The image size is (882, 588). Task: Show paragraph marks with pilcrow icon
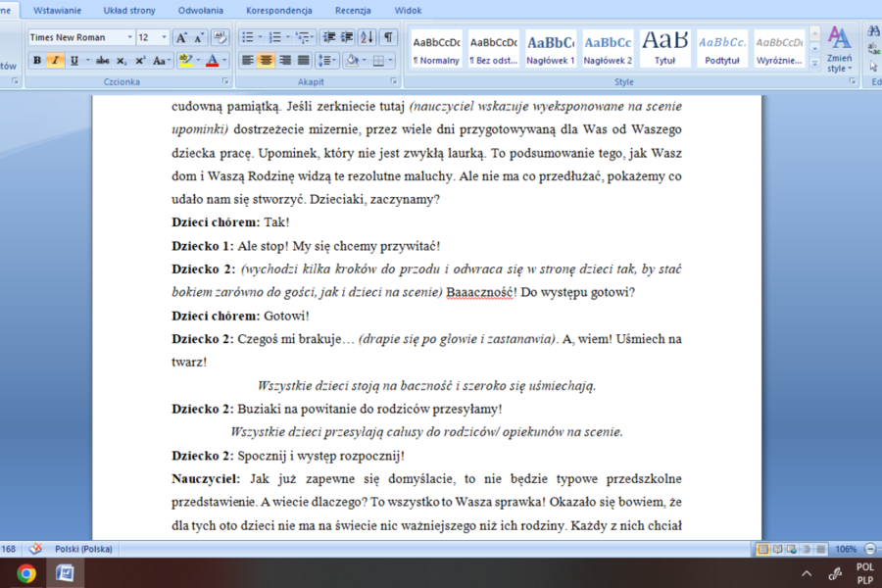[x=389, y=37]
